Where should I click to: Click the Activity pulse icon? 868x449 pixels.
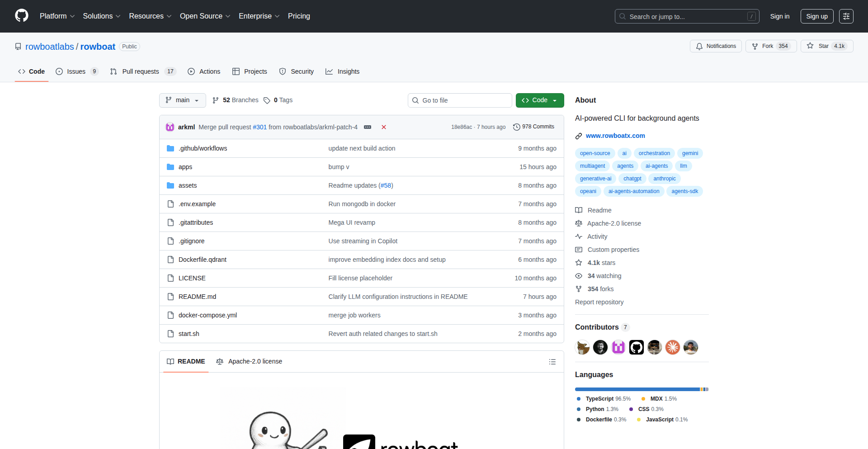(x=579, y=236)
